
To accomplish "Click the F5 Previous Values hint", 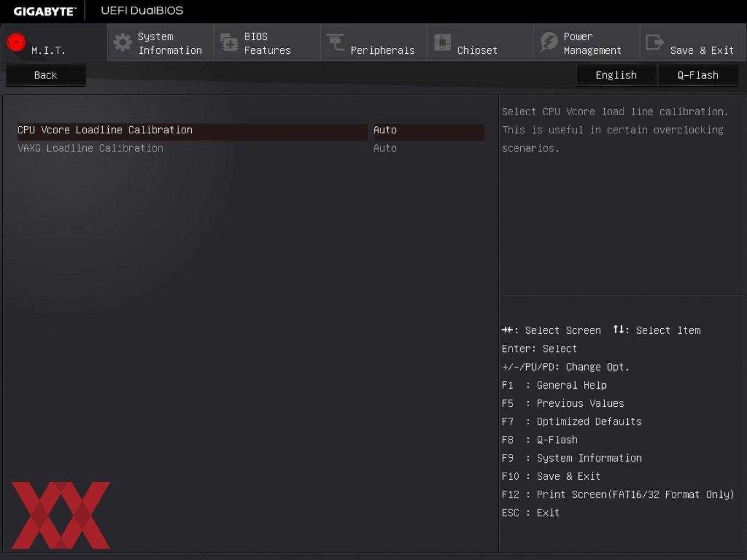I will [x=563, y=404].
